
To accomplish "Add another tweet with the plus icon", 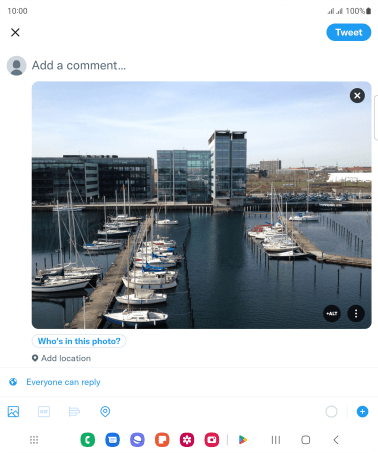I will point(362,412).
